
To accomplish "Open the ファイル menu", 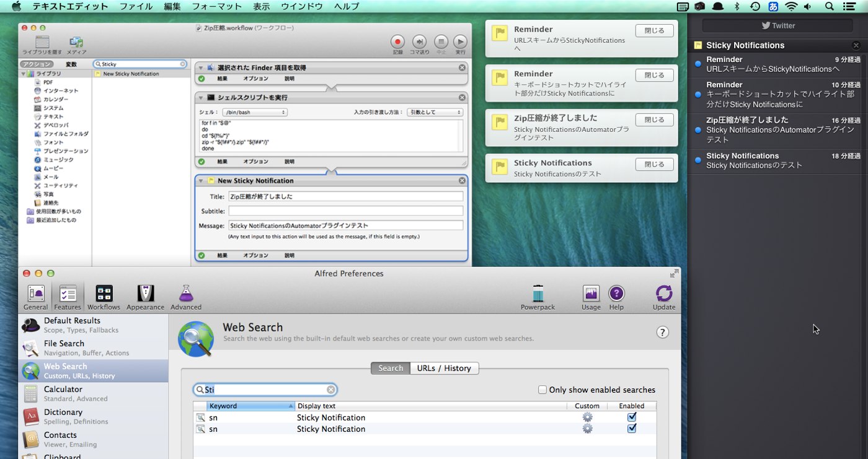I will pyautogui.click(x=136, y=7).
